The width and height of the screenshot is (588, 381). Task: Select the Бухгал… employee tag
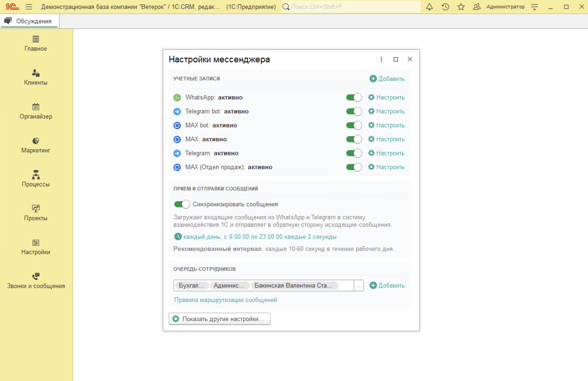pyautogui.click(x=192, y=286)
